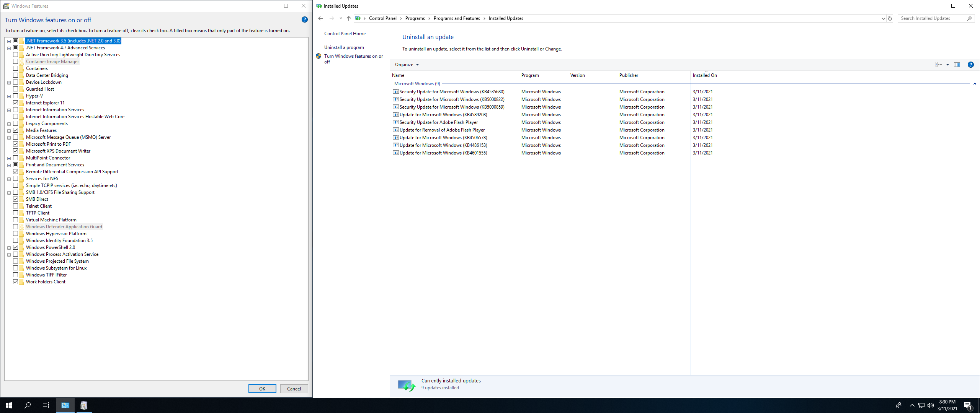Sort by Installed On column header
980x413 pixels.
tap(706, 75)
